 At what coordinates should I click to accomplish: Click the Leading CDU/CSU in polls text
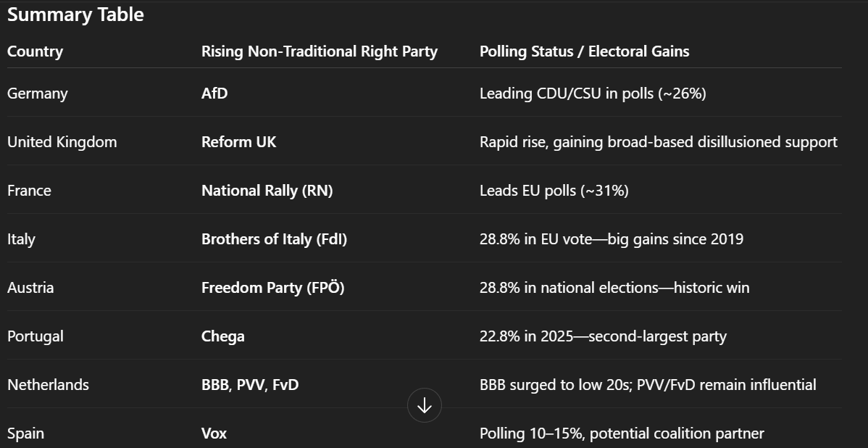pyautogui.click(x=592, y=94)
